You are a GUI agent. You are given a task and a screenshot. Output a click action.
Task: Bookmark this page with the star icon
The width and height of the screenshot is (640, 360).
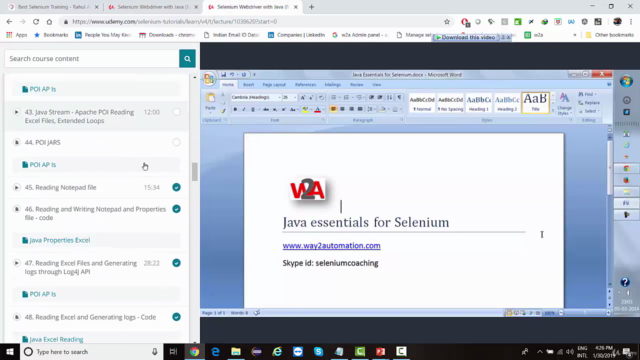click(x=447, y=22)
